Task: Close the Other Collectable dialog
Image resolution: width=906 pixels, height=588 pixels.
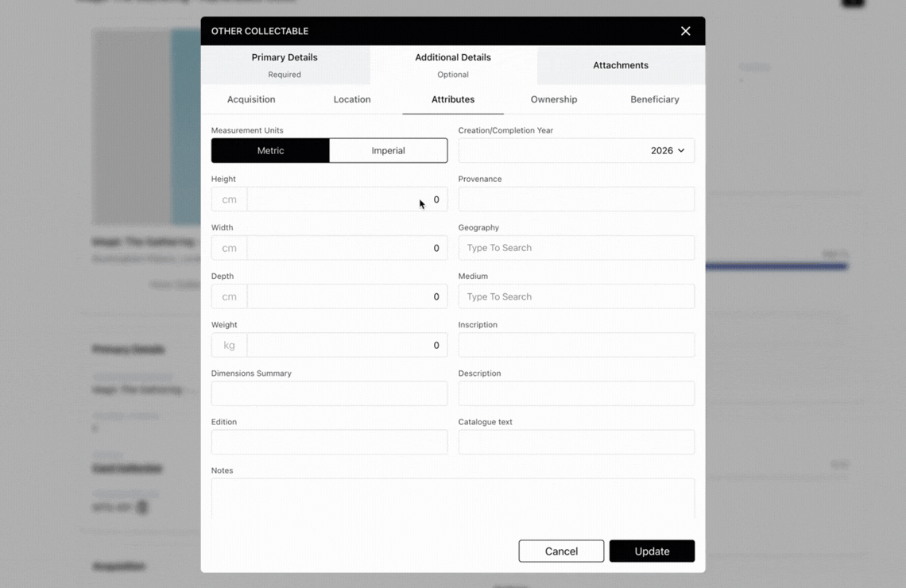Action: 685,31
